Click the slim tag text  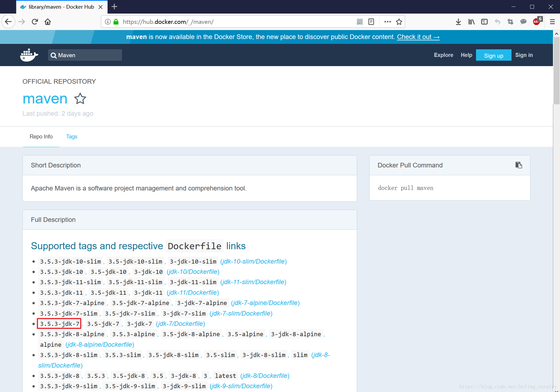[x=300, y=355]
